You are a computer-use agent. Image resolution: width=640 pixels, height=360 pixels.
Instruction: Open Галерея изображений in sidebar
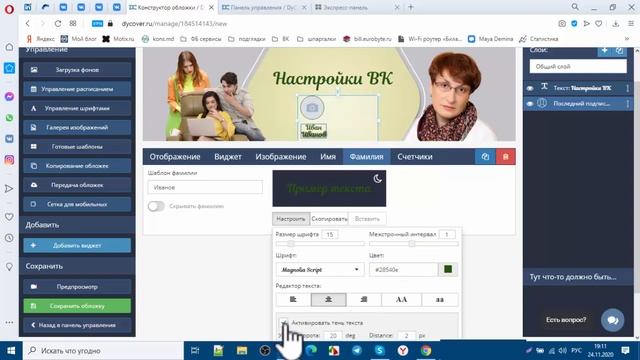click(77, 127)
